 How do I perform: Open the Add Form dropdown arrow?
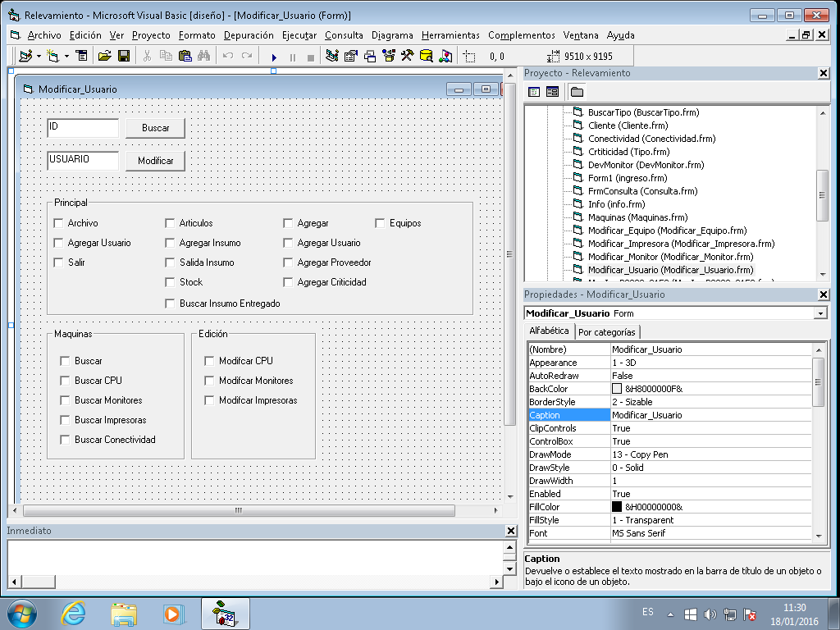point(66,56)
